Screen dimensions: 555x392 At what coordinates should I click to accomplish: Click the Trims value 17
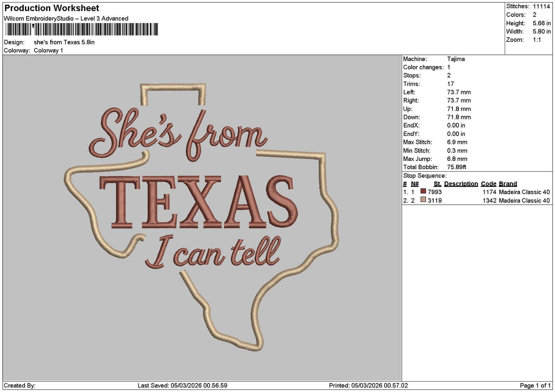pyautogui.click(x=451, y=84)
